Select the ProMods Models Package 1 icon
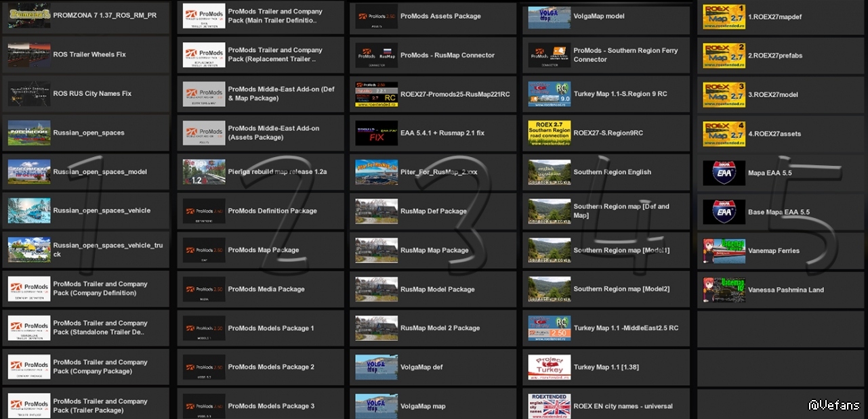The image size is (868, 419). (204, 328)
